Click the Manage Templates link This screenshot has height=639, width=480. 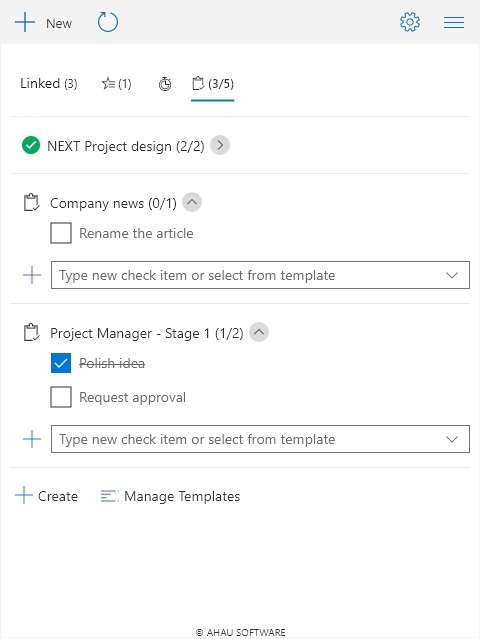tap(170, 496)
